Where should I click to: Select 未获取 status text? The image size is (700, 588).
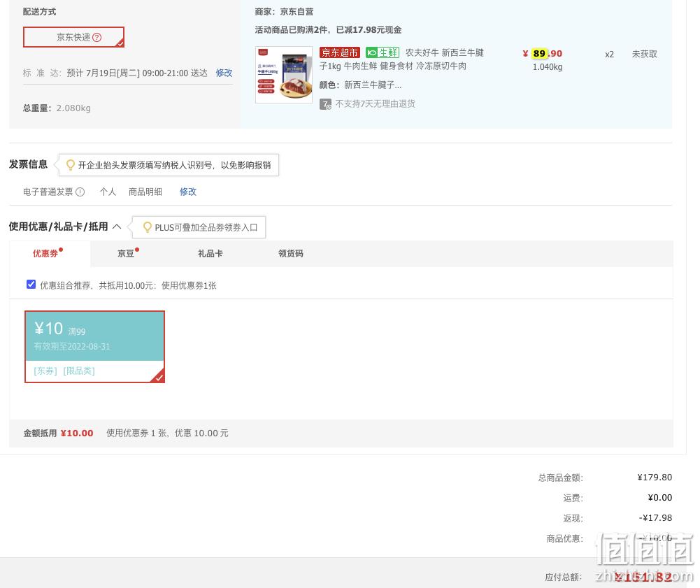click(644, 54)
